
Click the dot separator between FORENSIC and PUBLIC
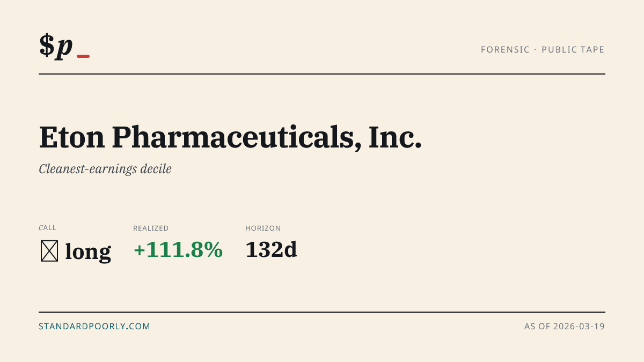tap(536, 50)
